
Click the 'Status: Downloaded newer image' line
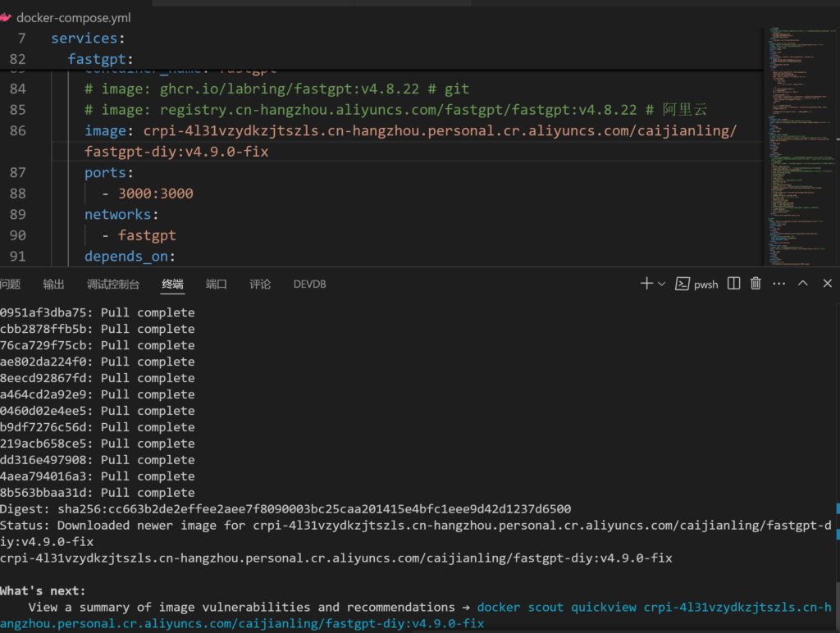click(x=416, y=534)
